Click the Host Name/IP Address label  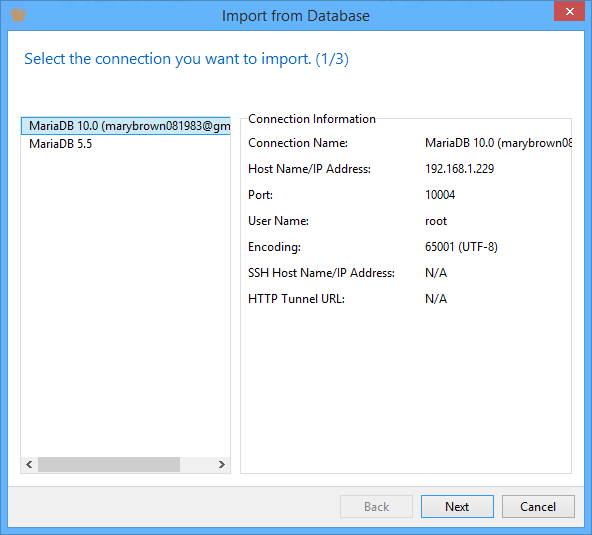point(309,169)
